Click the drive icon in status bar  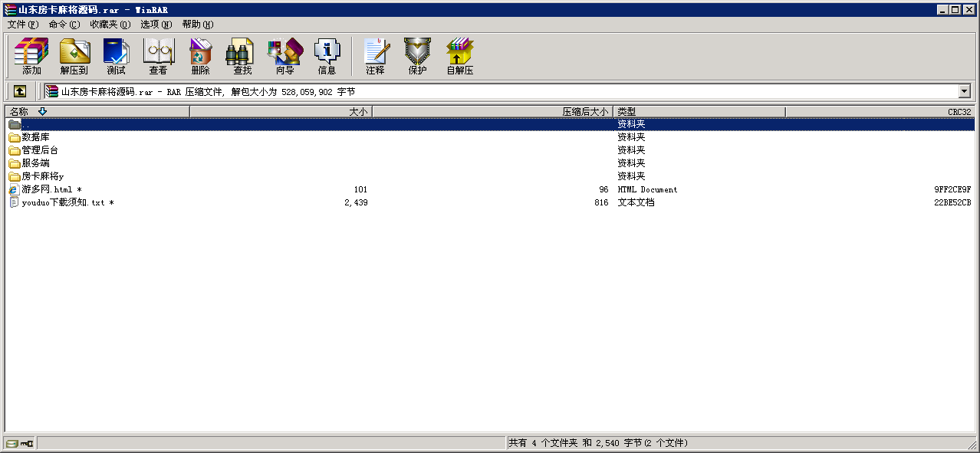[12, 443]
